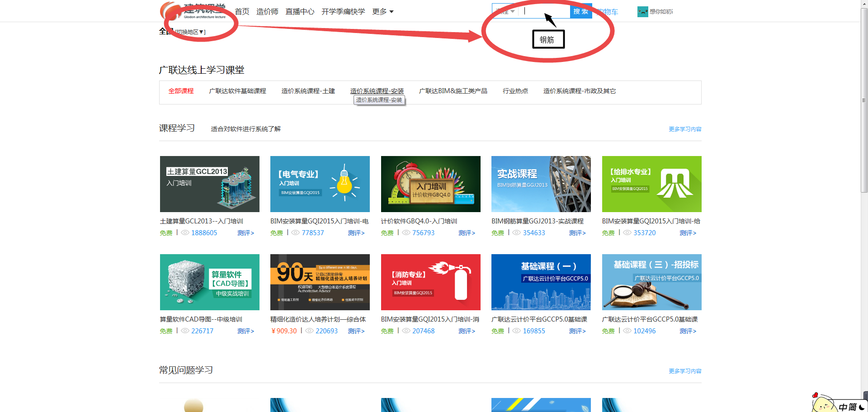
Task: Click 测评> for the ¥909.30 course
Action: click(356, 331)
